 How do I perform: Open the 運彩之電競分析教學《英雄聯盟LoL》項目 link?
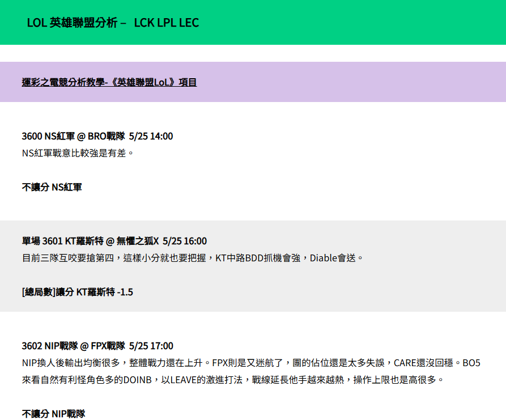(x=109, y=82)
